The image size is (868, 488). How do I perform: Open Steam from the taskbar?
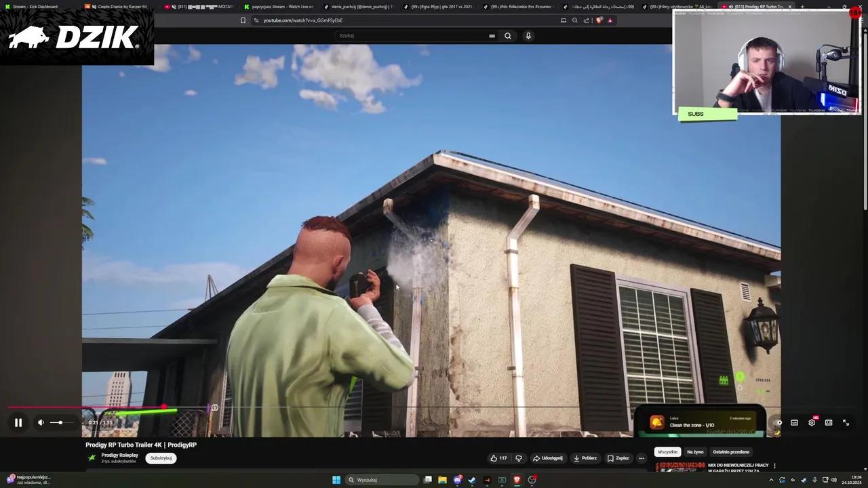coord(472,480)
